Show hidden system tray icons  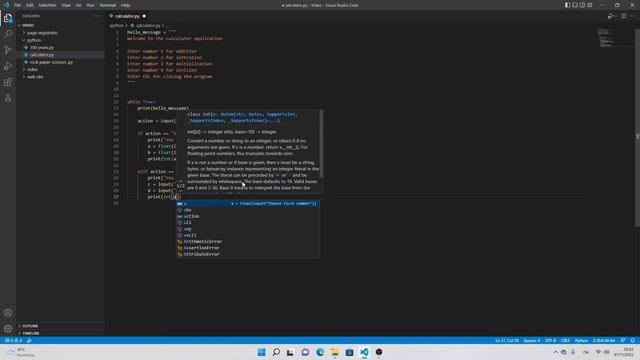555,352
